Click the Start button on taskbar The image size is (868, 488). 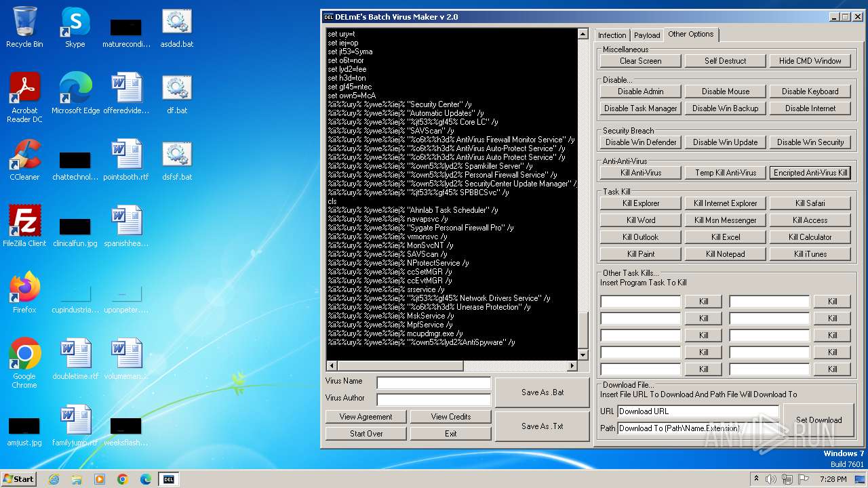19,479
